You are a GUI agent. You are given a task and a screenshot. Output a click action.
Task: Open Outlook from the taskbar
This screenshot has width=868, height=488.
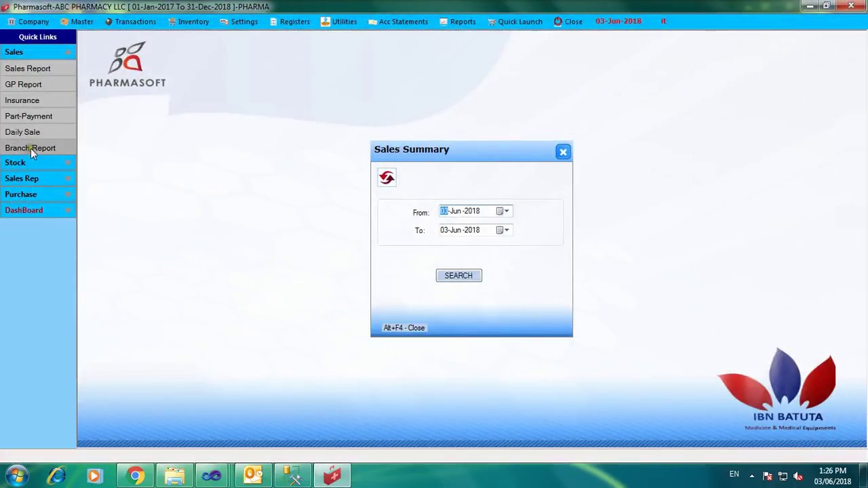pyautogui.click(x=253, y=476)
